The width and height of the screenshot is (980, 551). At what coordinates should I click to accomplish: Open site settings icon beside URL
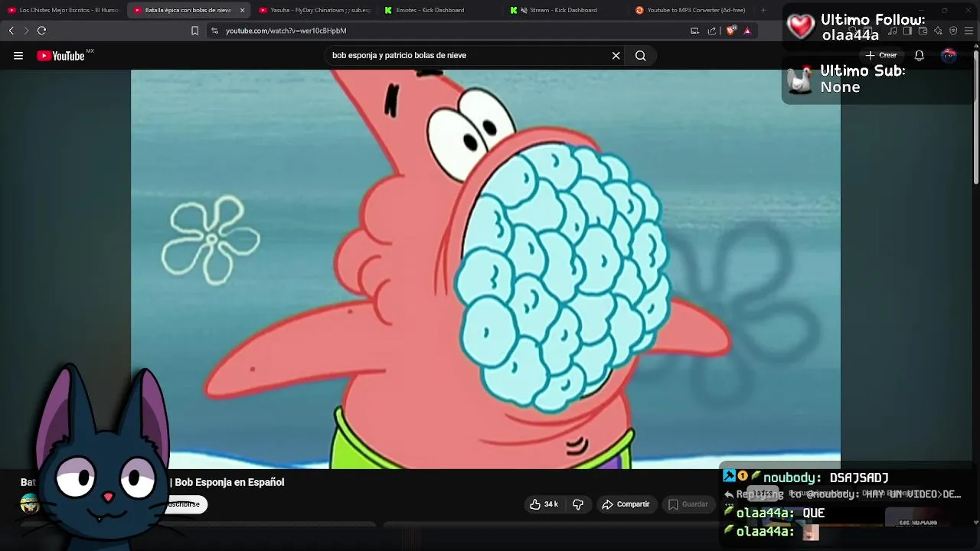pyautogui.click(x=214, y=31)
